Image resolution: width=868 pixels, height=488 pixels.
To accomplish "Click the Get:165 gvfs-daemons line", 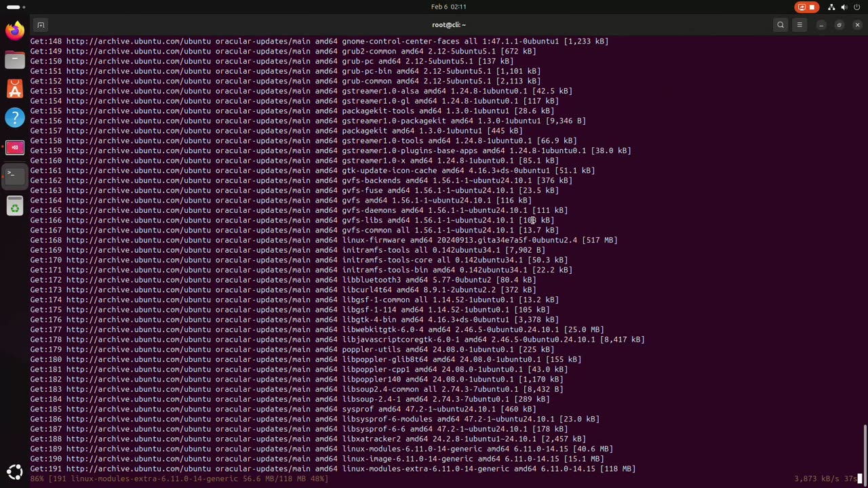I will 298,210.
